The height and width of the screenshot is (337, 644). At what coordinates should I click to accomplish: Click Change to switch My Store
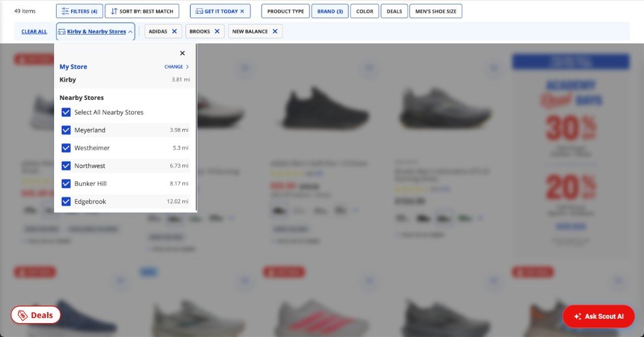coord(177,67)
